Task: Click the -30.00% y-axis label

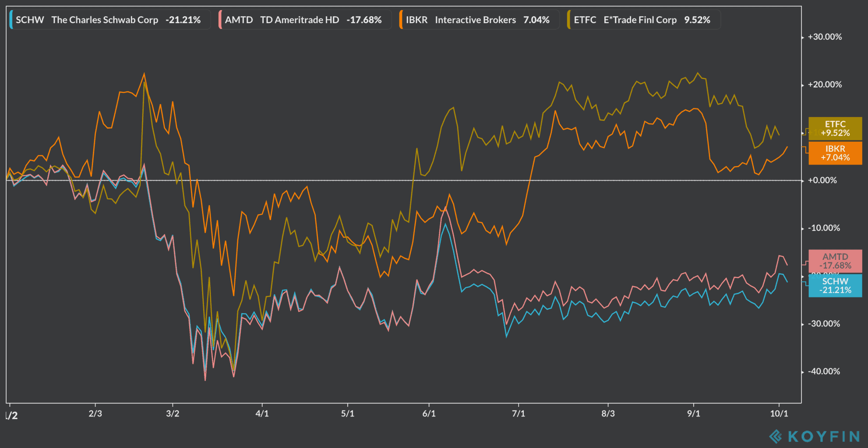Action: pos(824,324)
